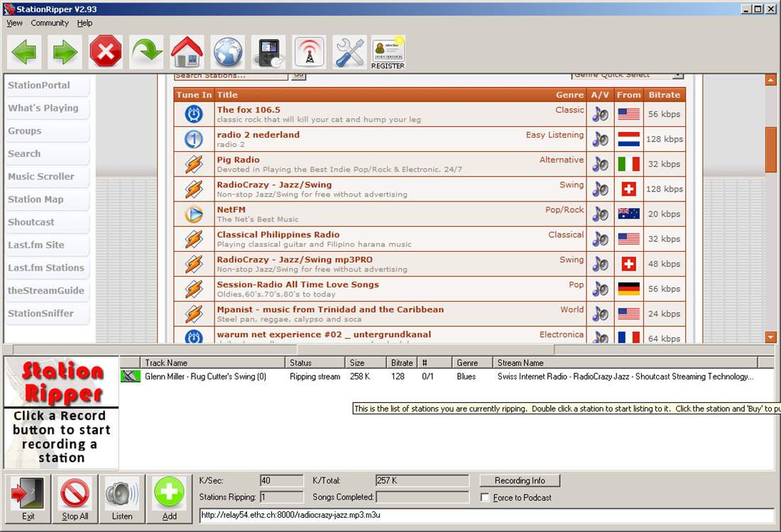Click the REGISTER card icon
Screen dimensions: 781x532
tap(388, 52)
